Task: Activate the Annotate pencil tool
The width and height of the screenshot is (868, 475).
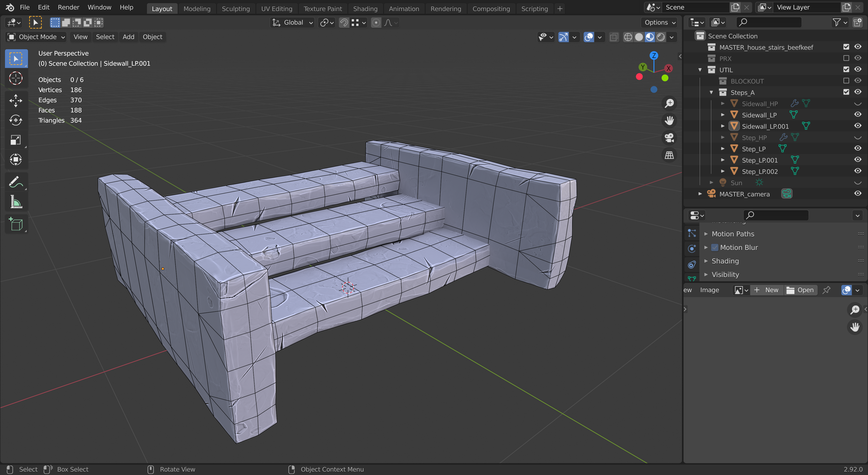Action: point(16,182)
